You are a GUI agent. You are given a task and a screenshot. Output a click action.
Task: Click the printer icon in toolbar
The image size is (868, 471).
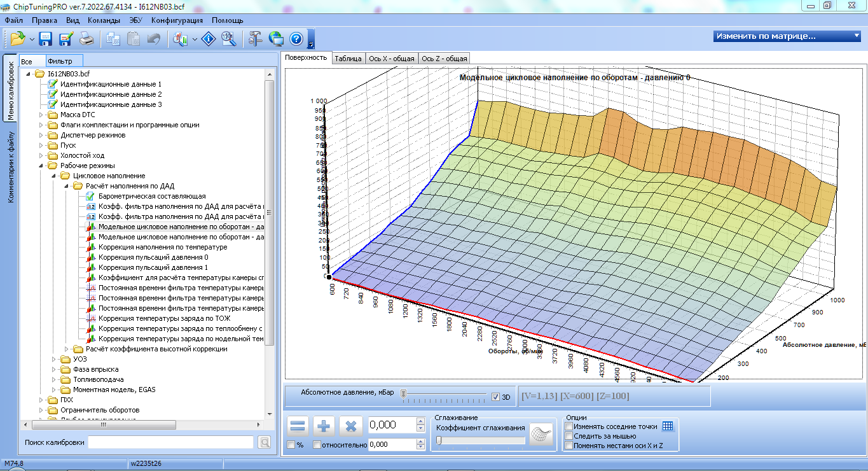click(86, 39)
